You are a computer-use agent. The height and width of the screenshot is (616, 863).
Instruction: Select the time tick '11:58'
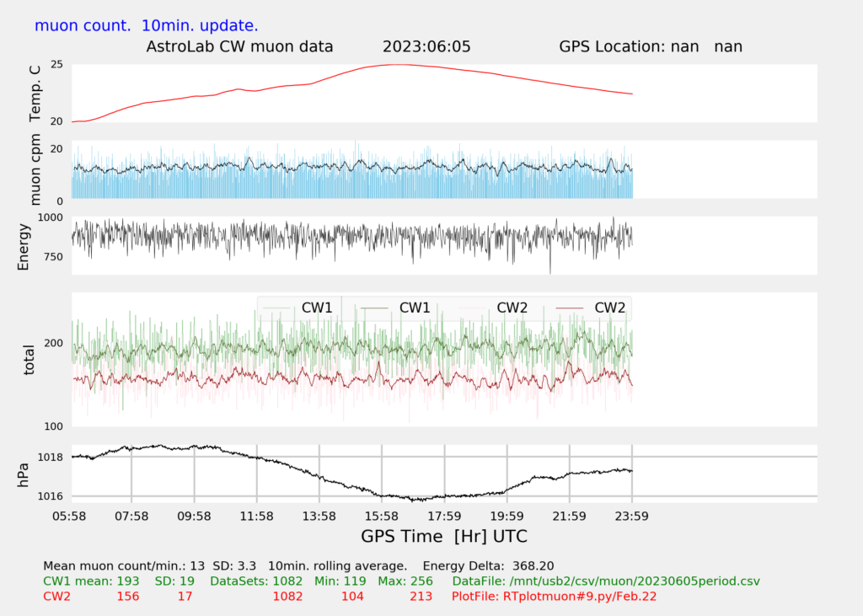point(256,517)
